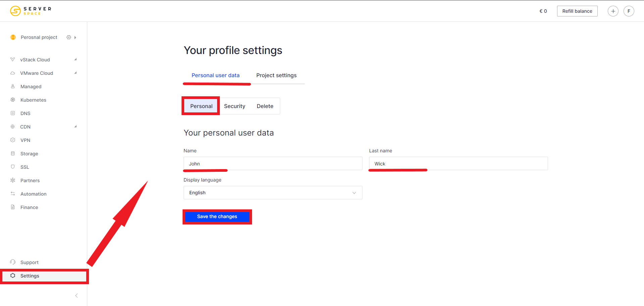This screenshot has width=644, height=306.
Task: Collapse the sidebar with the chevron
Action: (76, 296)
